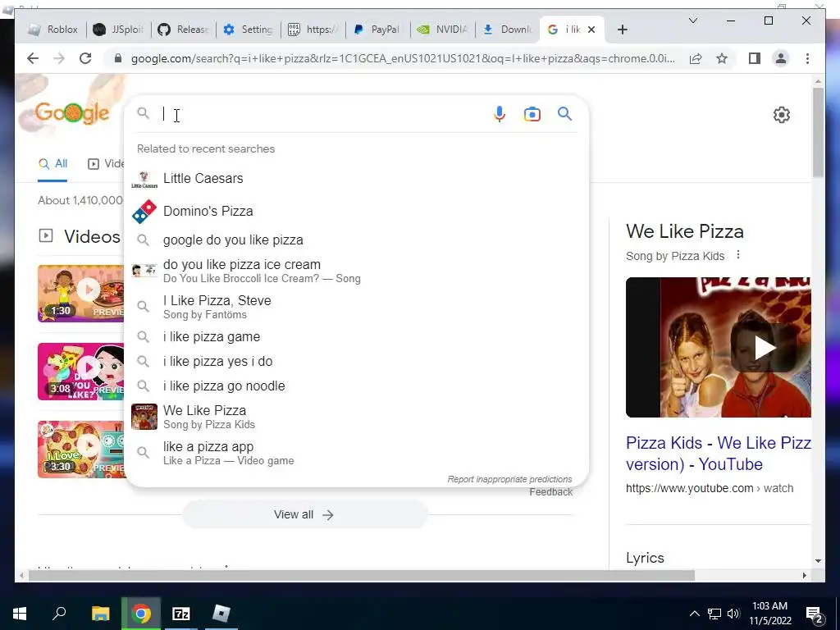Choose 'i like pizza game' suggestion

point(356,337)
